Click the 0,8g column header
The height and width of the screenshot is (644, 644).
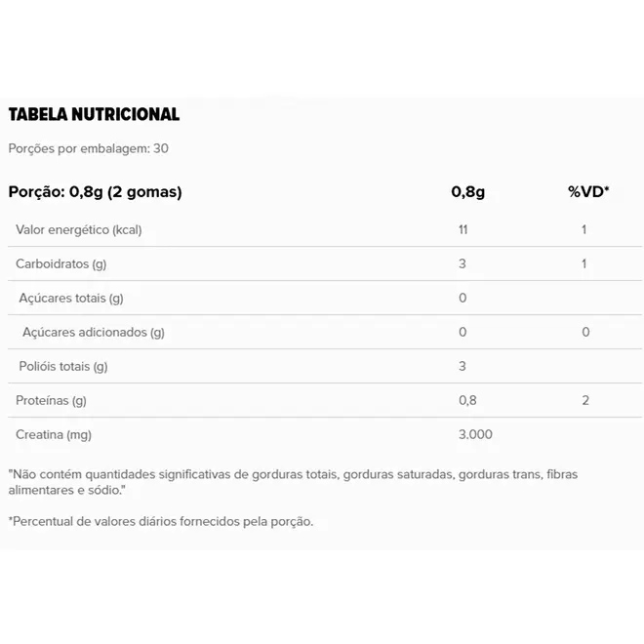pos(467,192)
